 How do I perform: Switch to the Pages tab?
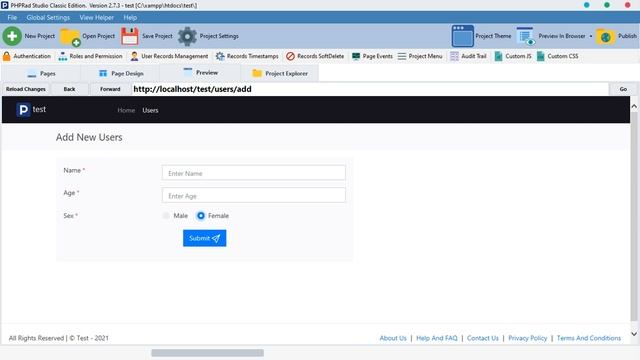41,73
